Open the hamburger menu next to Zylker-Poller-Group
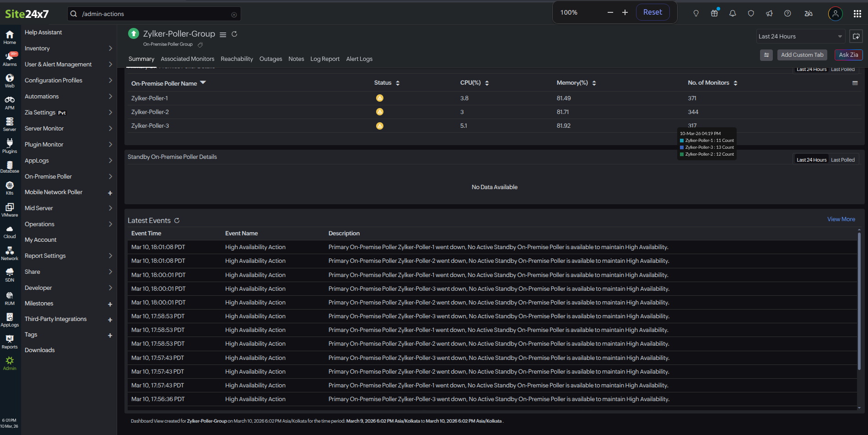The width and height of the screenshot is (868, 435). [x=223, y=35]
